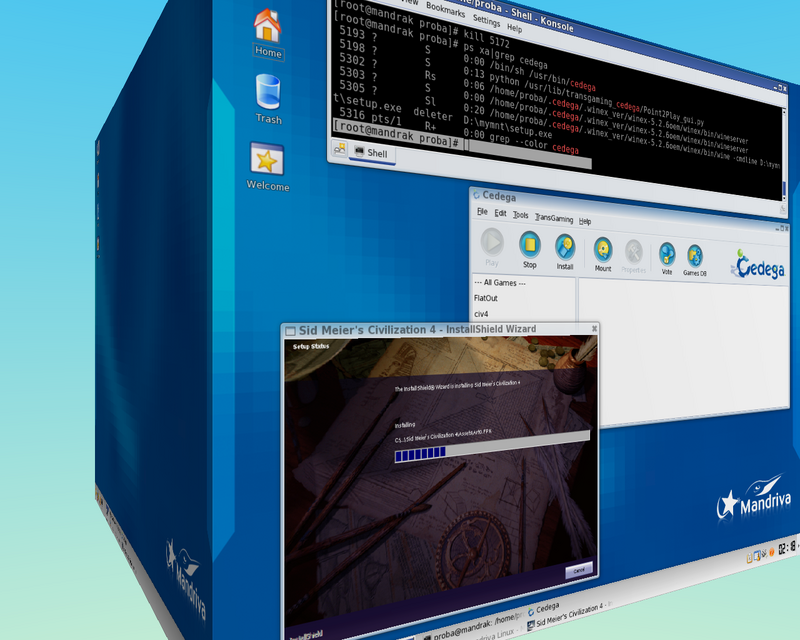Open the Help menu in Konsole
800x640 pixels.
pos(515,28)
